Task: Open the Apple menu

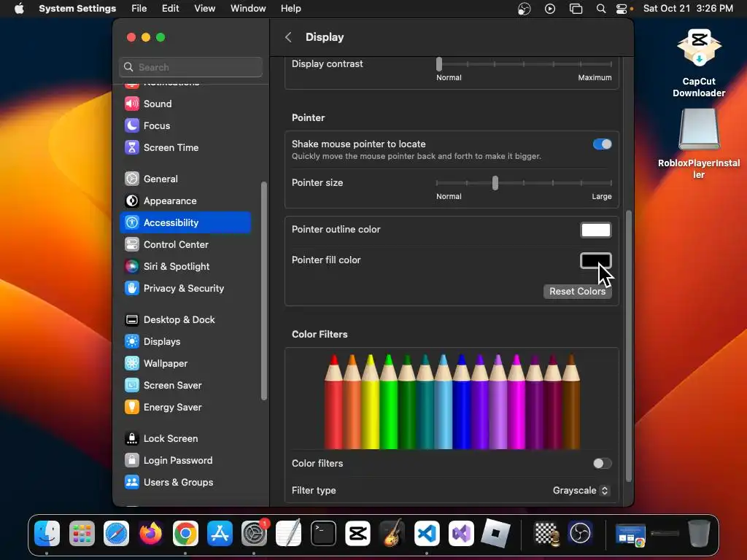Action: pos(19,9)
